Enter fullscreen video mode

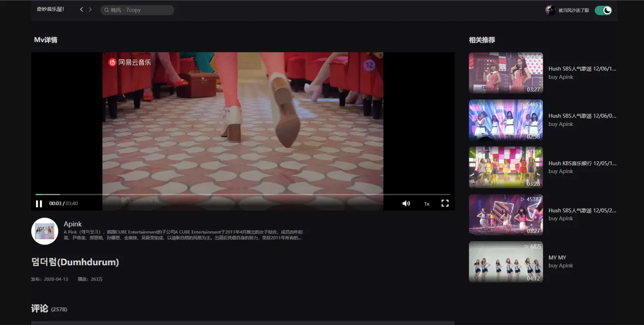coord(445,203)
